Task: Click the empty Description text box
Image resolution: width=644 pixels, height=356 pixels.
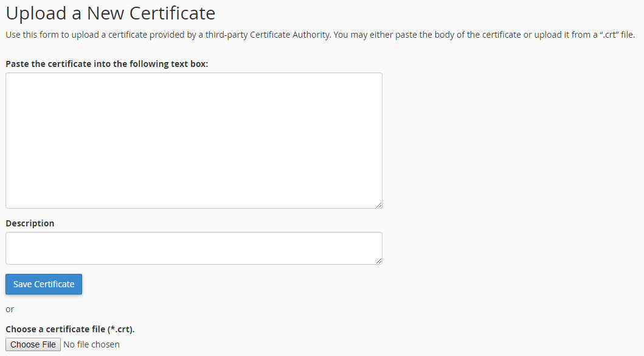Action: click(193, 248)
